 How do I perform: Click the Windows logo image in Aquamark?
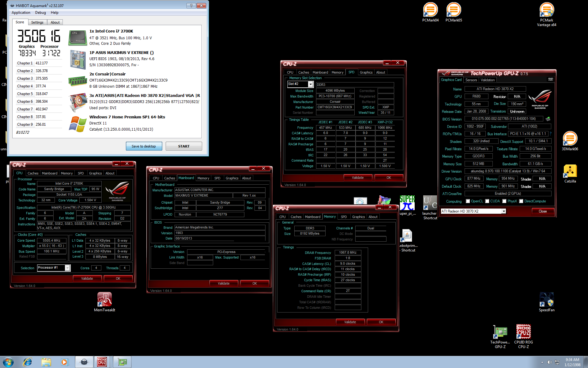tap(78, 124)
